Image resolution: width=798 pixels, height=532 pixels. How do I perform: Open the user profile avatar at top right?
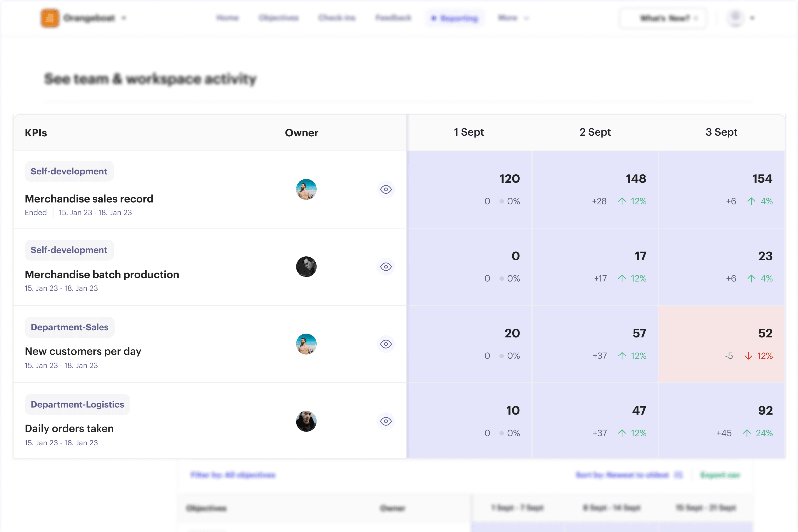coord(735,18)
